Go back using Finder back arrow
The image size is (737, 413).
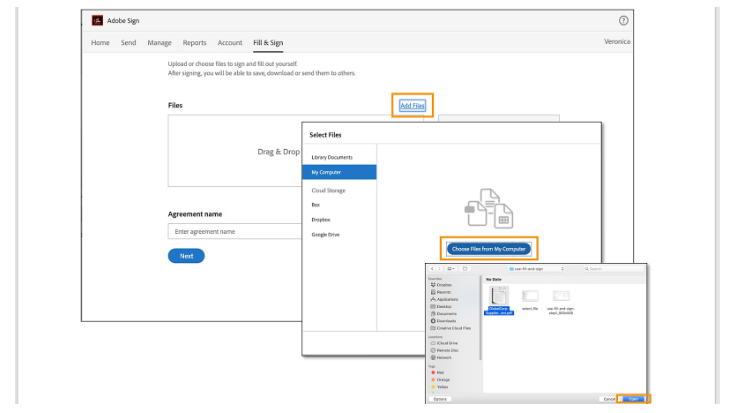pyautogui.click(x=432, y=269)
